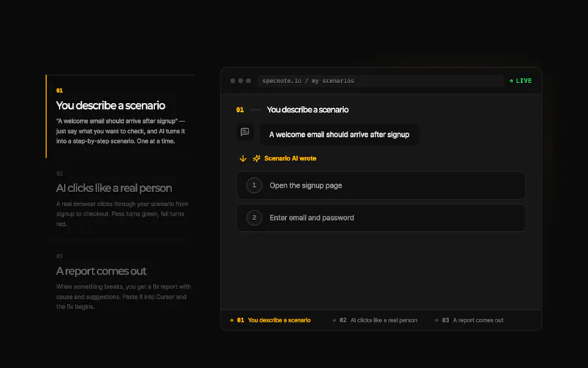The width and height of the screenshot is (588, 368).
Task: Click the description mentioning 'step-by-step scenario'
Action: [x=121, y=131]
